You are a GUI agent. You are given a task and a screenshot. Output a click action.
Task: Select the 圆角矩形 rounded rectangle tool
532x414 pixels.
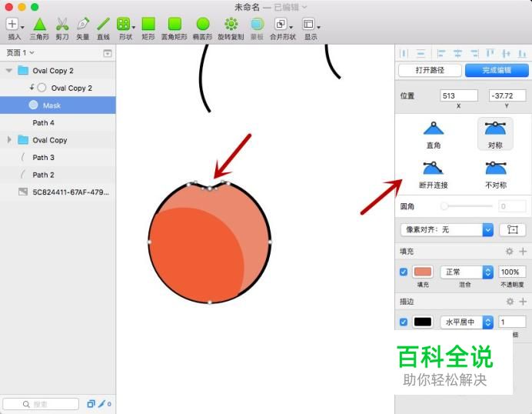click(x=175, y=24)
